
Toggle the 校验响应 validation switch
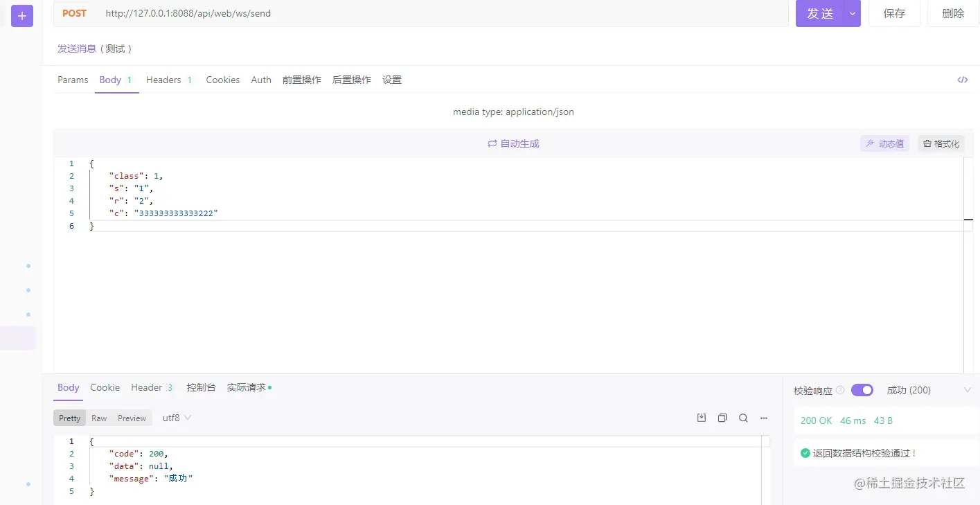tap(862, 389)
